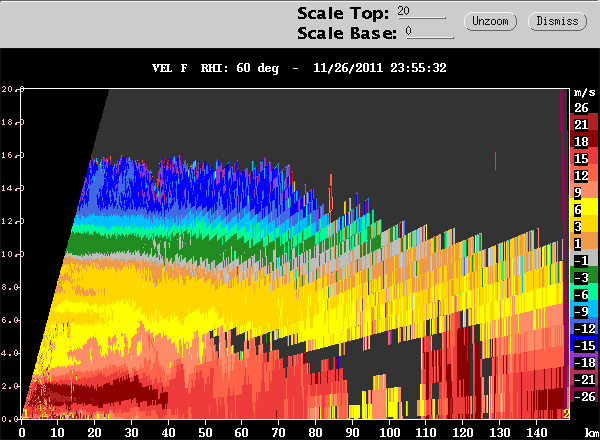Click the -18 m/s purple legend swatch

[584, 362]
